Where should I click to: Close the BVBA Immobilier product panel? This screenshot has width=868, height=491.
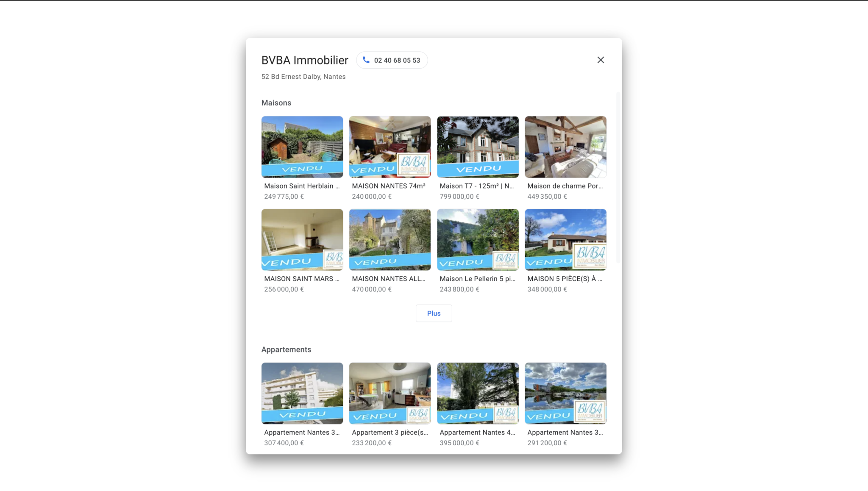601,60
